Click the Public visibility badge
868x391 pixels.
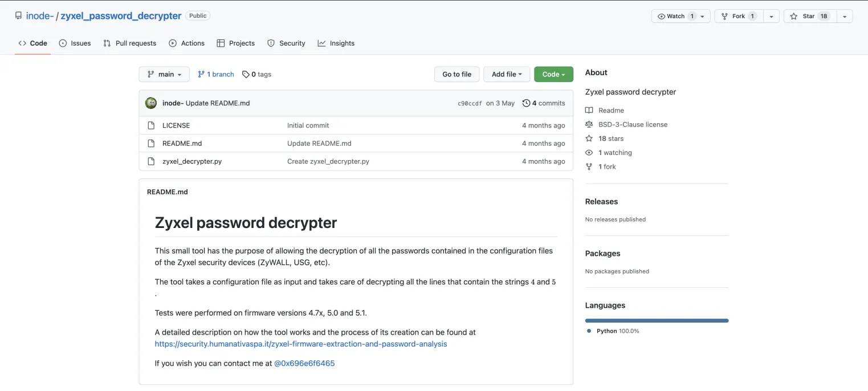pos(198,16)
